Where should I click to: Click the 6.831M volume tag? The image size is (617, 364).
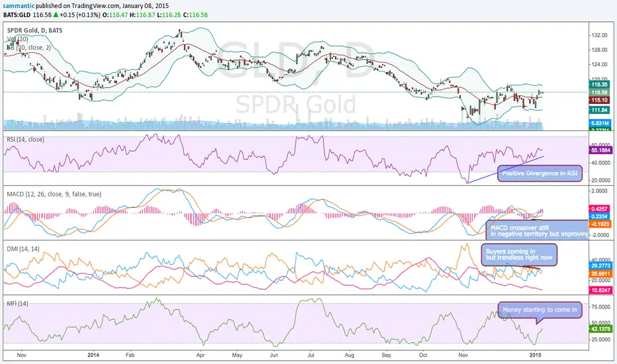coord(600,123)
